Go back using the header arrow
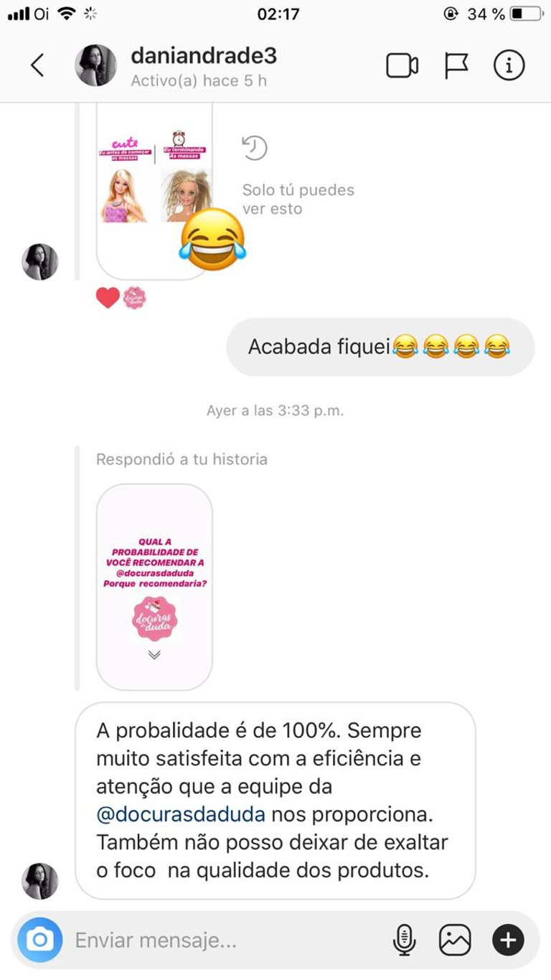 pos(37,65)
